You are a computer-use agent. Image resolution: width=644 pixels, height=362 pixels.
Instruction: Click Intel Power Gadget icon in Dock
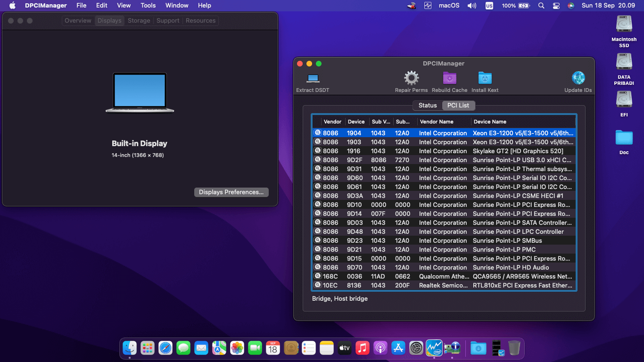(x=434, y=348)
